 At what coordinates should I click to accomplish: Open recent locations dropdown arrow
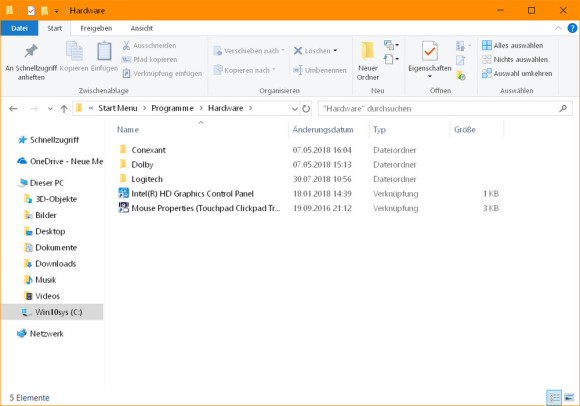[50, 109]
